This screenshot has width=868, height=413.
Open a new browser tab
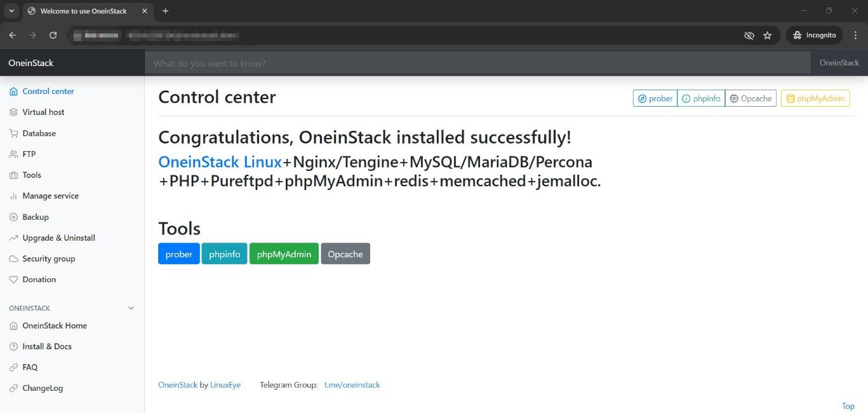pyautogui.click(x=165, y=11)
